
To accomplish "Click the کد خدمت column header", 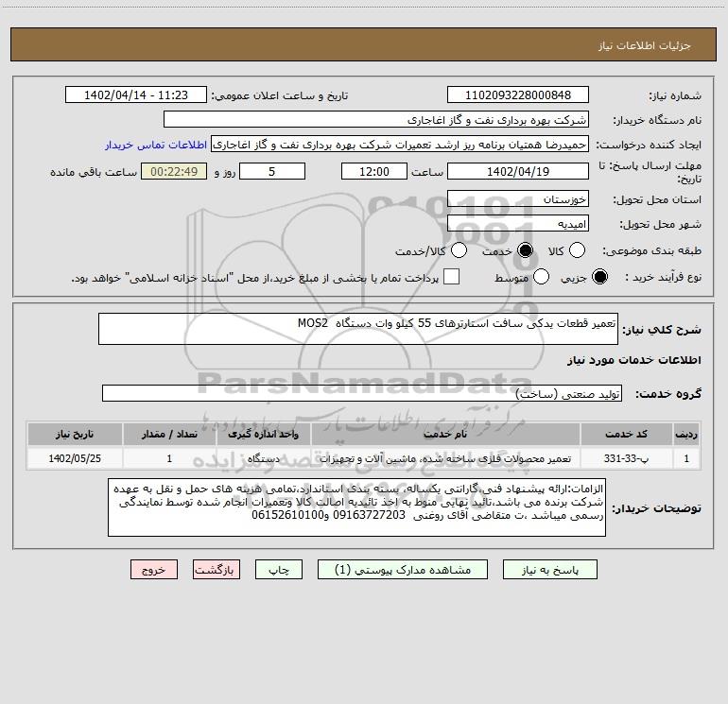I will tap(626, 434).
